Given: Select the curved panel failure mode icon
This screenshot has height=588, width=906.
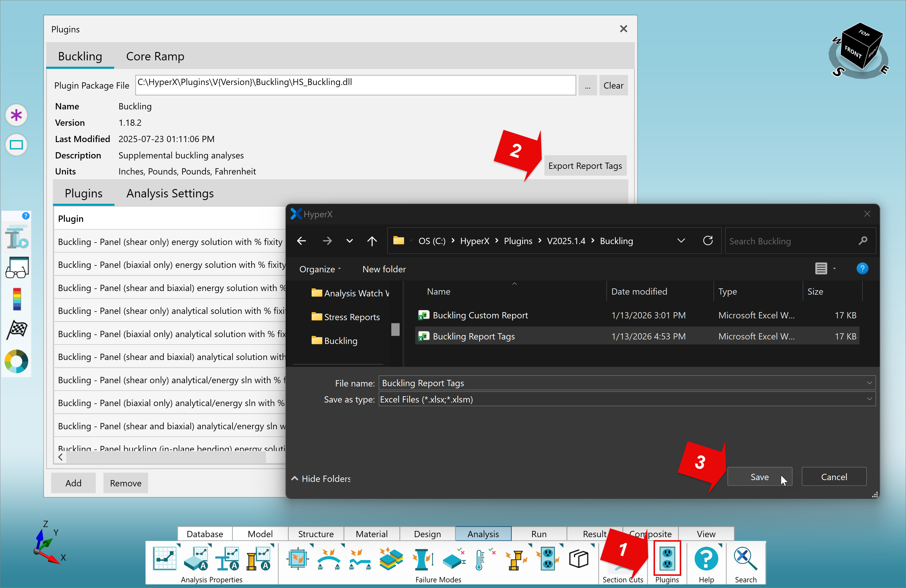Looking at the screenshot, I should [x=329, y=559].
